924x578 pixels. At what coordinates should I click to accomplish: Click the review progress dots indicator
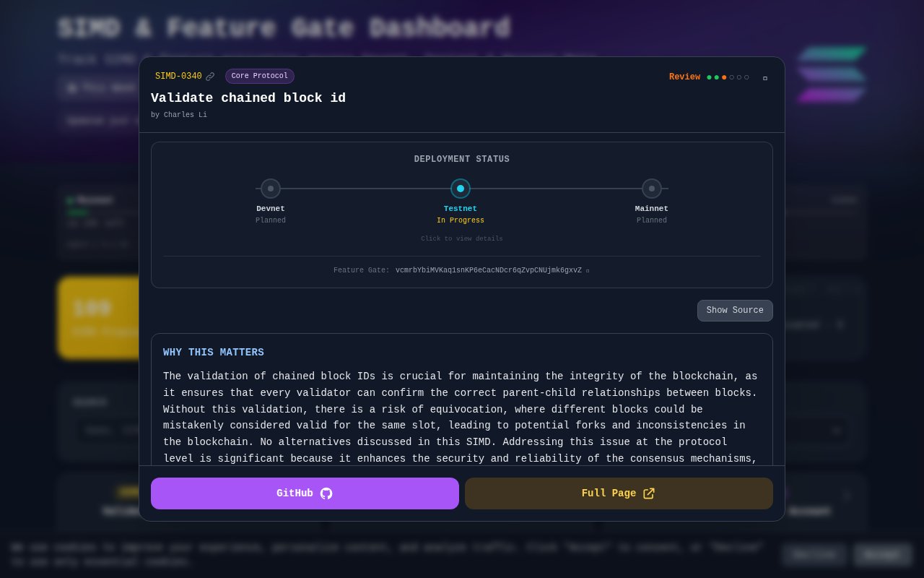tap(728, 77)
